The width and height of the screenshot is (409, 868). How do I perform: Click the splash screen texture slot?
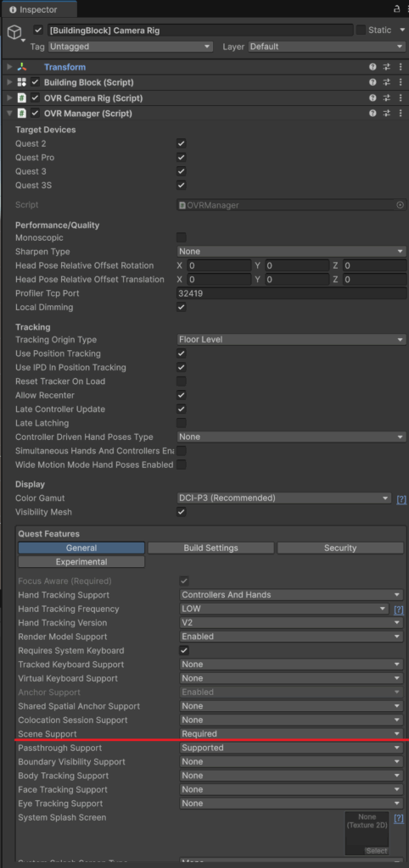point(367,833)
